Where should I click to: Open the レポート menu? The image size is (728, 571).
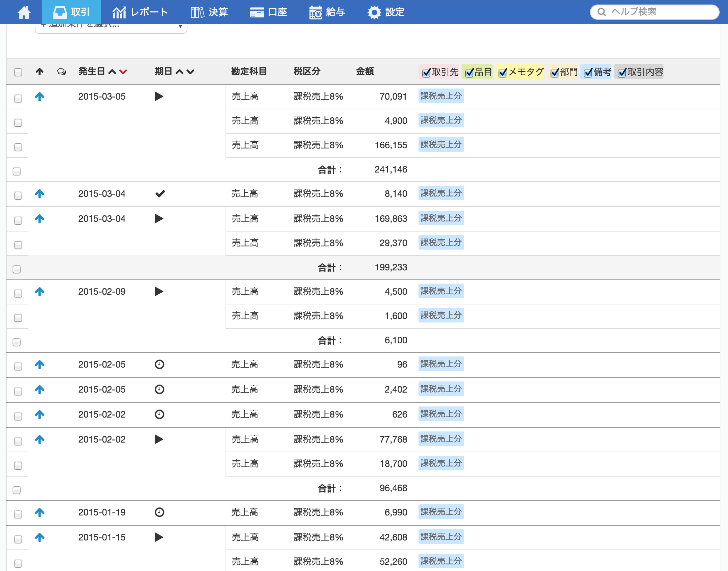pos(140,12)
